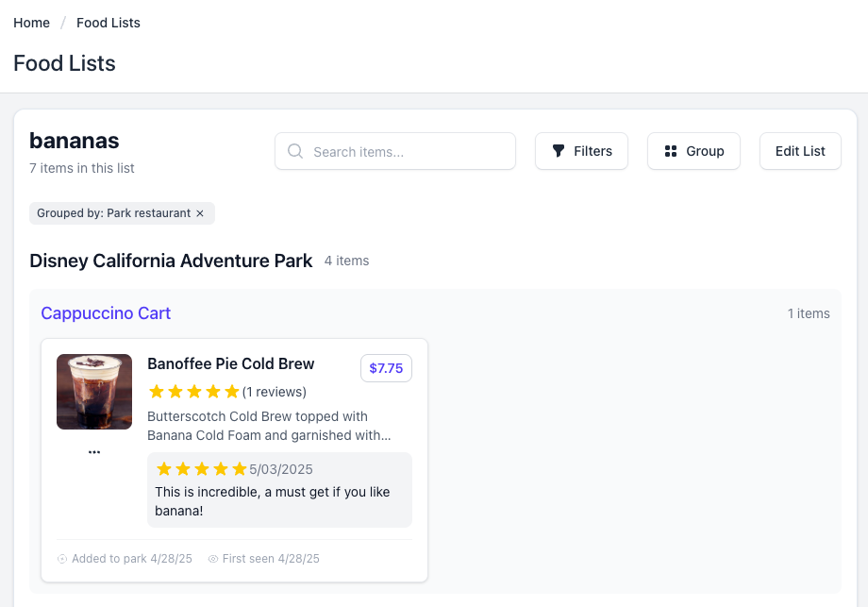Click the Disney California Adventure Park group heading

[171, 261]
